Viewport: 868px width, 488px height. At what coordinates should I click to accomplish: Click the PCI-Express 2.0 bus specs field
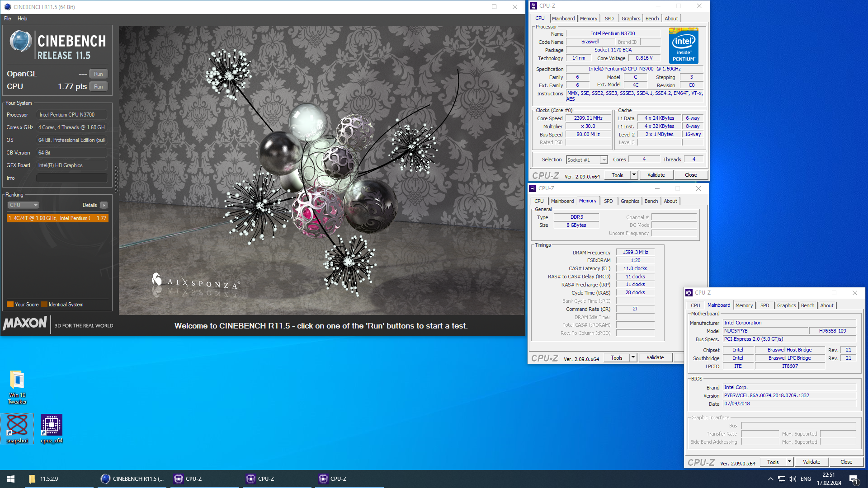(789, 339)
